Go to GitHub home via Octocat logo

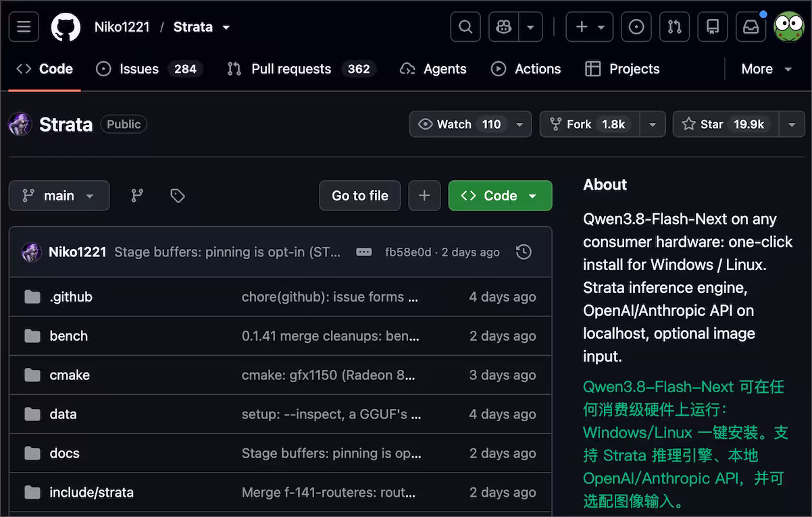pos(66,27)
